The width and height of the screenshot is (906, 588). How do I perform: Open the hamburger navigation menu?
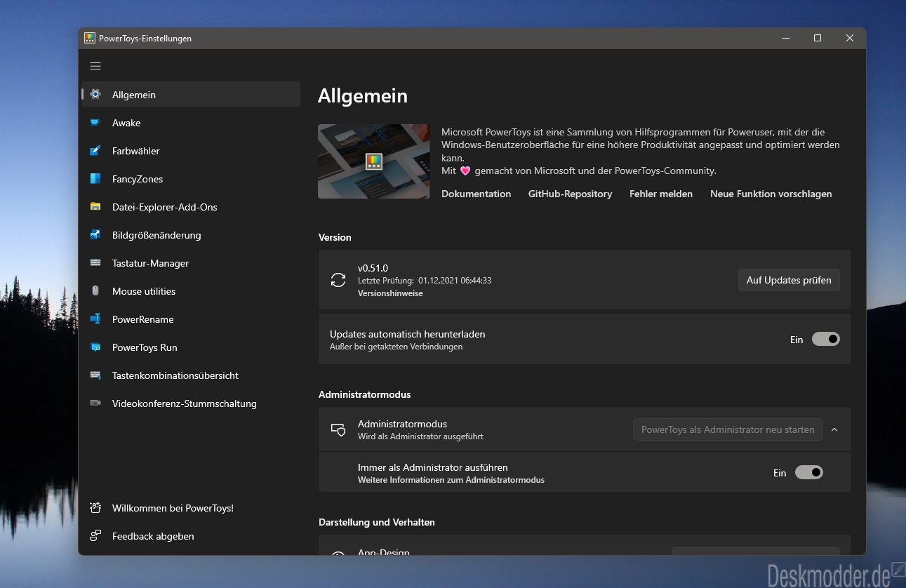(95, 66)
